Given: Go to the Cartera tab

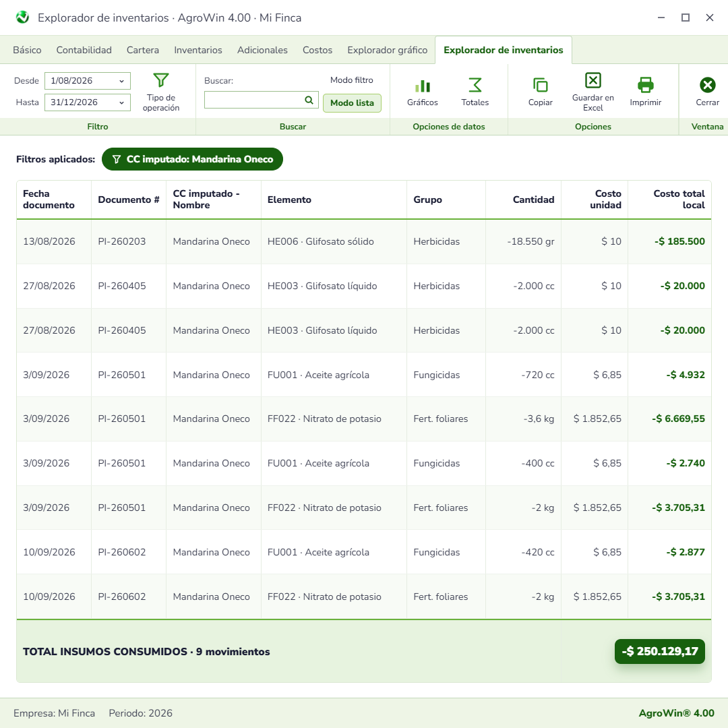Looking at the screenshot, I should 142,50.
